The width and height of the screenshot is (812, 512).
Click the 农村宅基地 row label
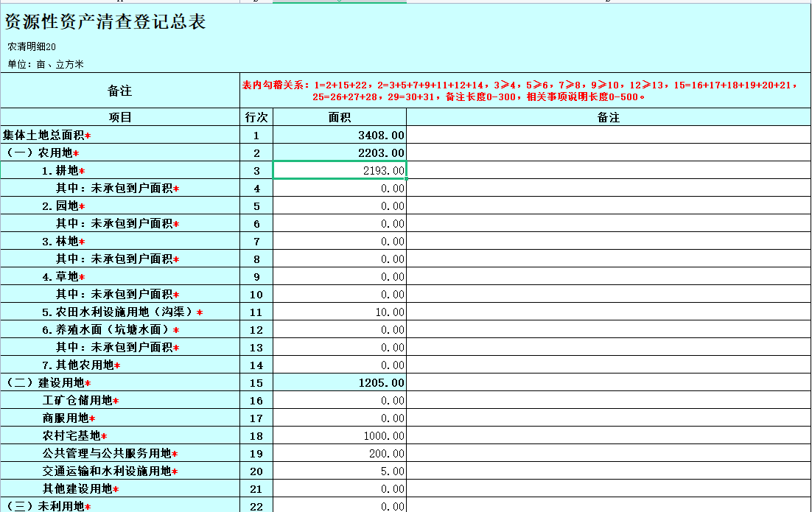coord(74,435)
